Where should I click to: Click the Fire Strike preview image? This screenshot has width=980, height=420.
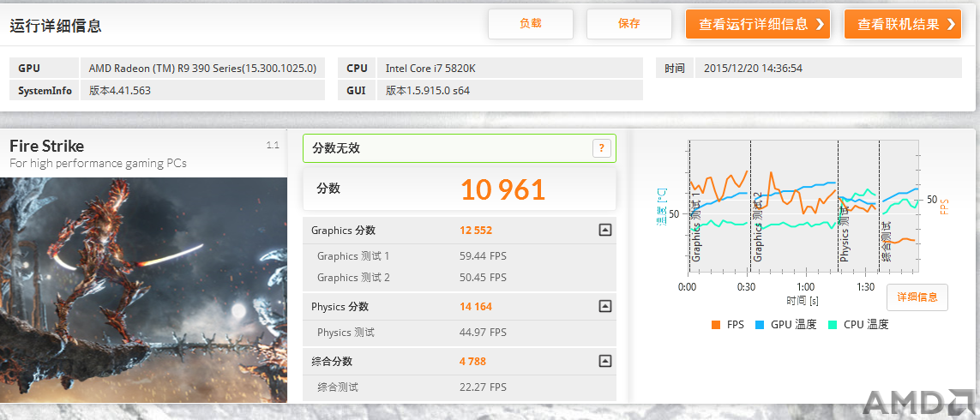144,290
